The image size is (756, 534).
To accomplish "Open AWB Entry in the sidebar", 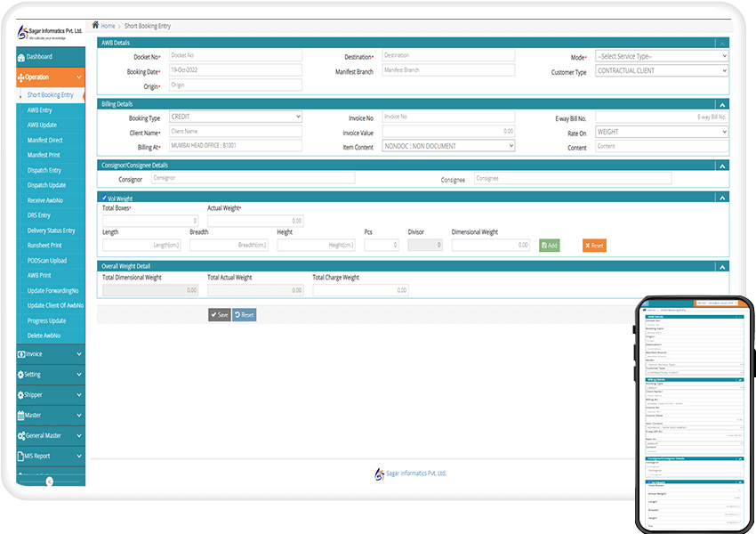I will click(x=40, y=110).
